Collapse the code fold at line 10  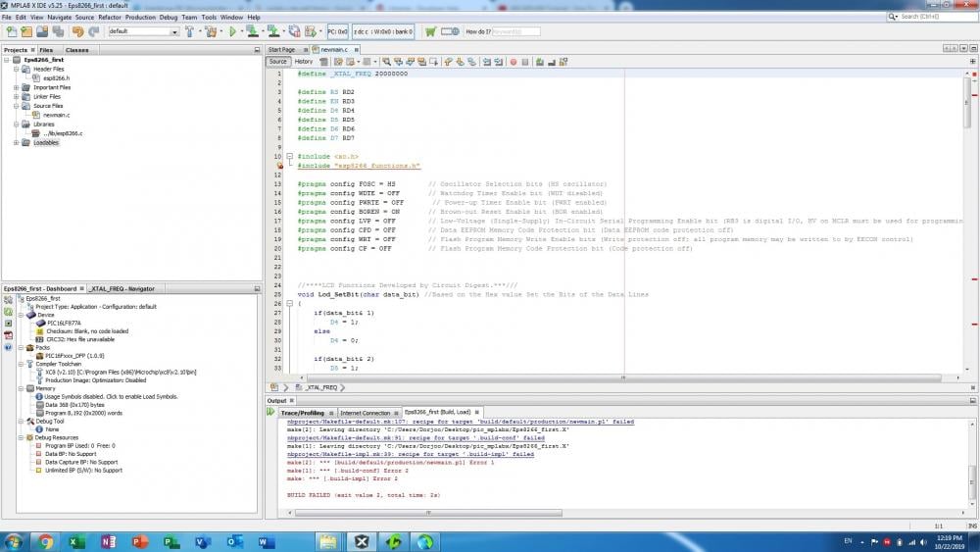click(289, 156)
